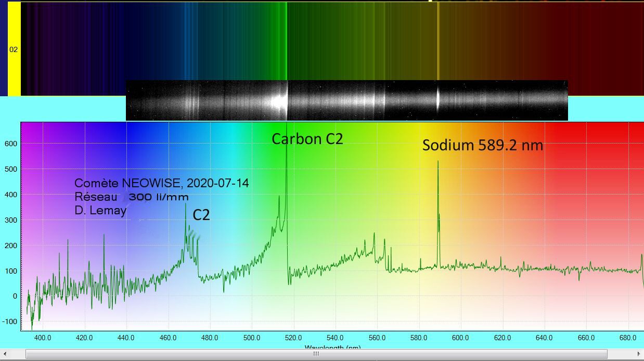This screenshot has width=644, height=361.
Task: Click the small C2 annotation near 475 nm
Action: [x=201, y=215]
